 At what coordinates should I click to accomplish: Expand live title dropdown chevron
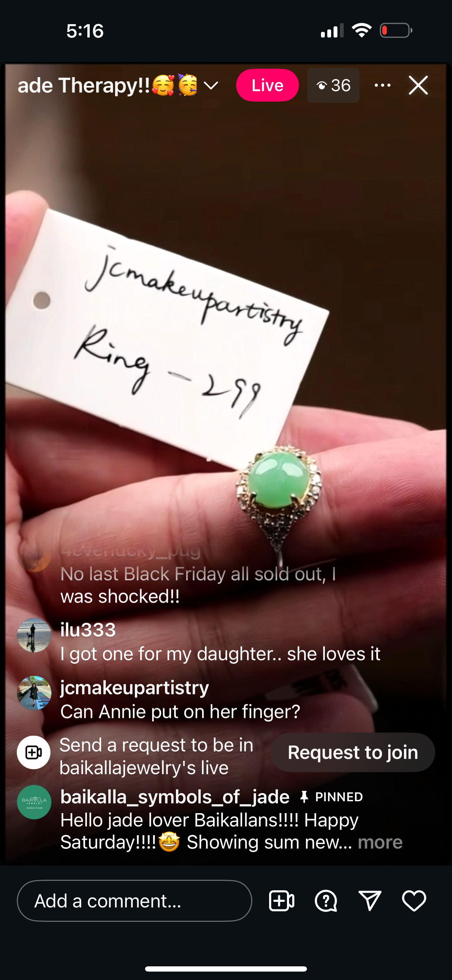pos(211,85)
